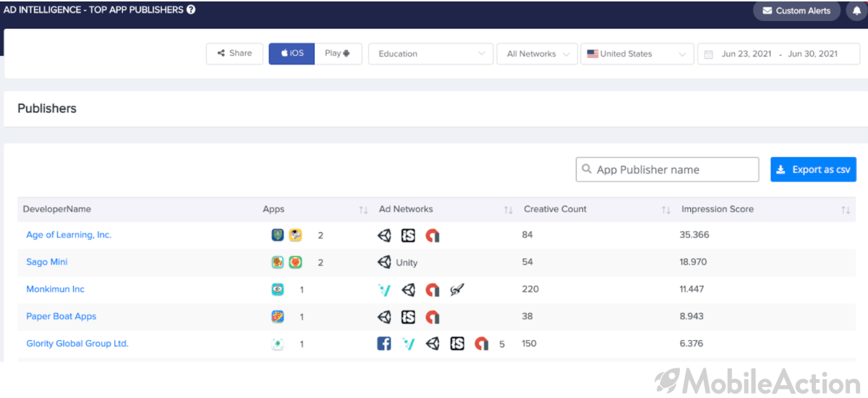Click ironSource icon in Paper Boat Apps row
Screen dimensions: 868x398
(408, 316)
